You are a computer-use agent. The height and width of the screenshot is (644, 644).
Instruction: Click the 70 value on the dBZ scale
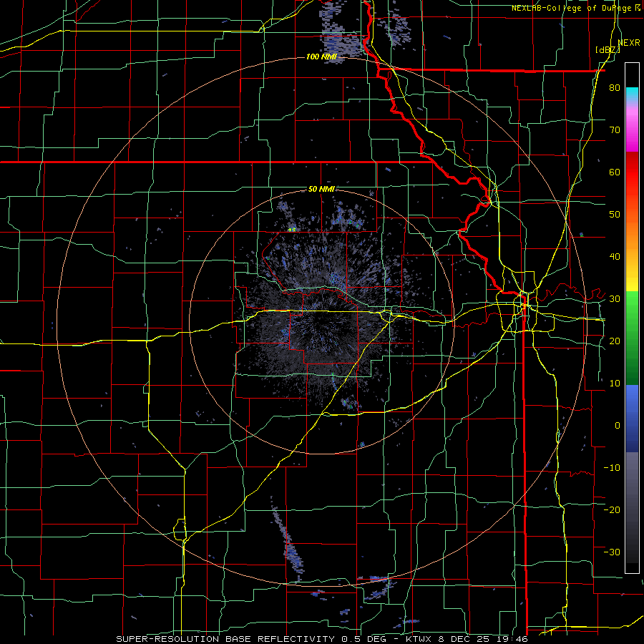(x=615, y=130)
